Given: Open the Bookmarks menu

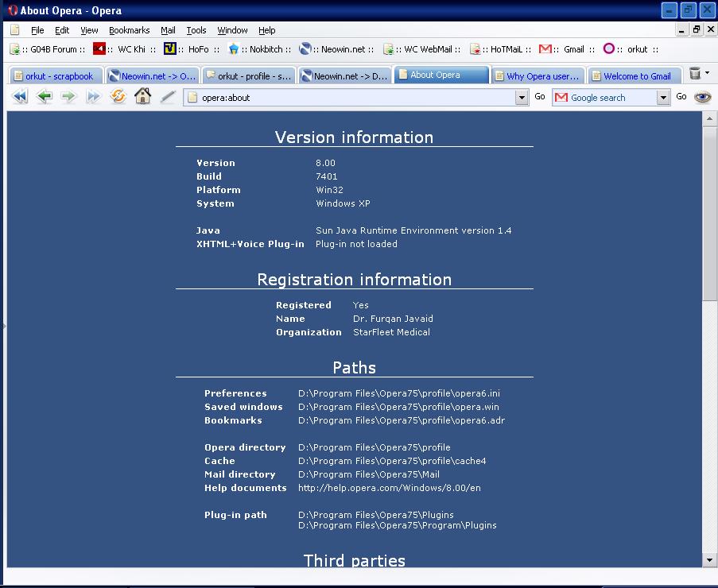Looking at the screenshot, I should (129, 30).
